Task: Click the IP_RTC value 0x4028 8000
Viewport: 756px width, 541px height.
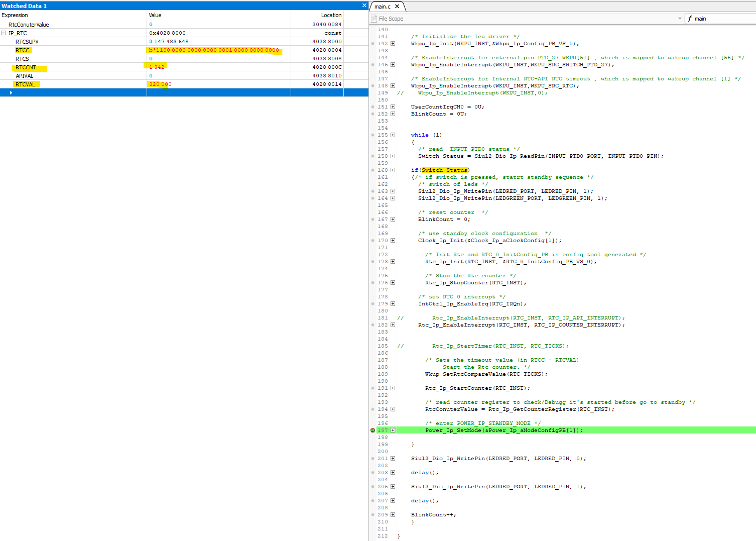Action: [167, 33]
